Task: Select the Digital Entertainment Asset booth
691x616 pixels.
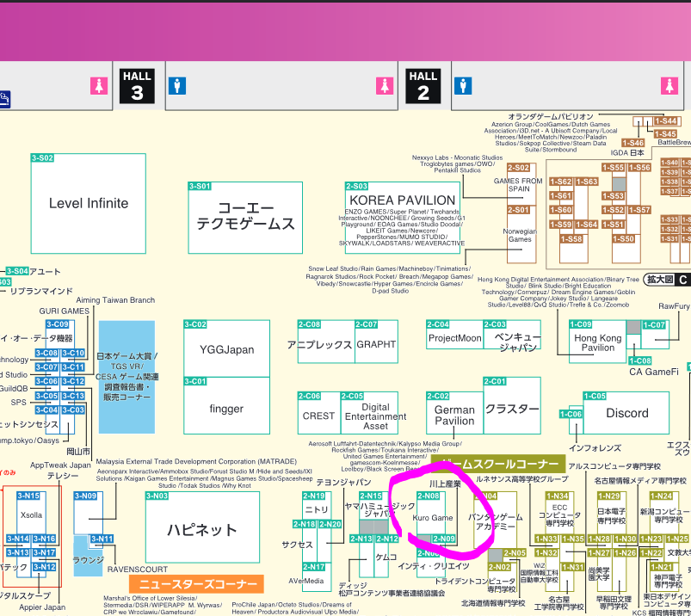Action: 369,413
